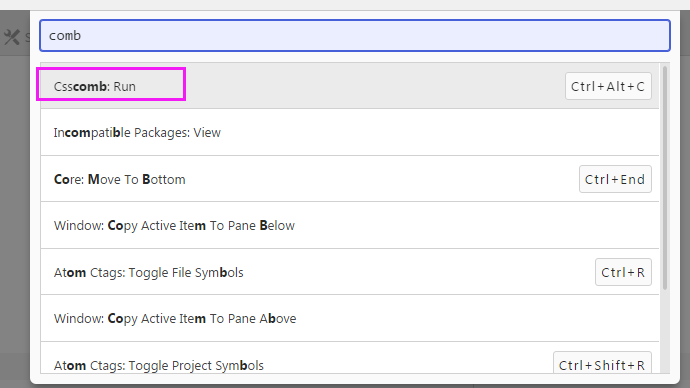690x388 pixels.
Task: Focus the command palette search field containing 'comb'
Action: (x=355, y=35)
